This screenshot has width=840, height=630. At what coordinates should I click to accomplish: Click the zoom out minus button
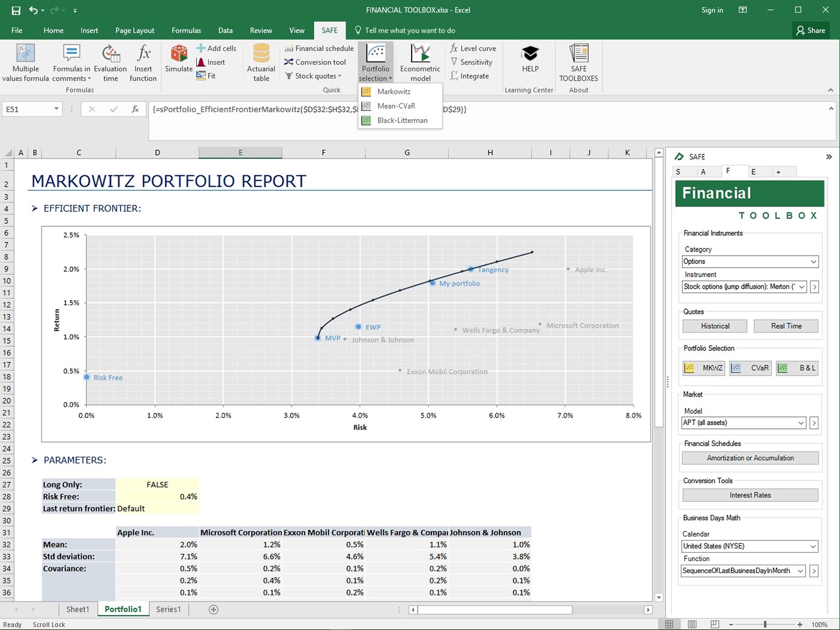[731, 625]
